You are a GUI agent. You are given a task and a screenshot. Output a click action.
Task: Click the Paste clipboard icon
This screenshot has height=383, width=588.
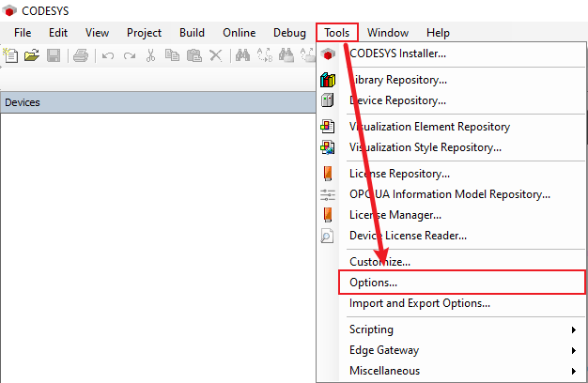click(194, 55)
